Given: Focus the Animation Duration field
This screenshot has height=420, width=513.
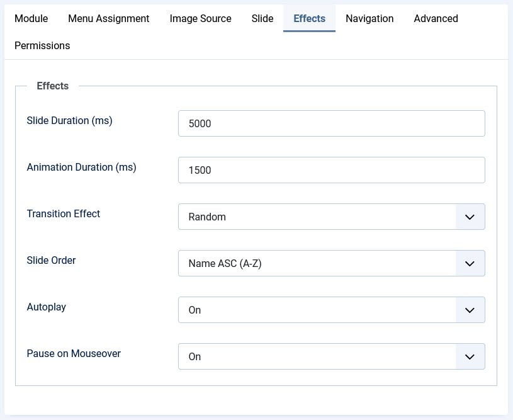Looking at the screenshot, I should (332, 170).
